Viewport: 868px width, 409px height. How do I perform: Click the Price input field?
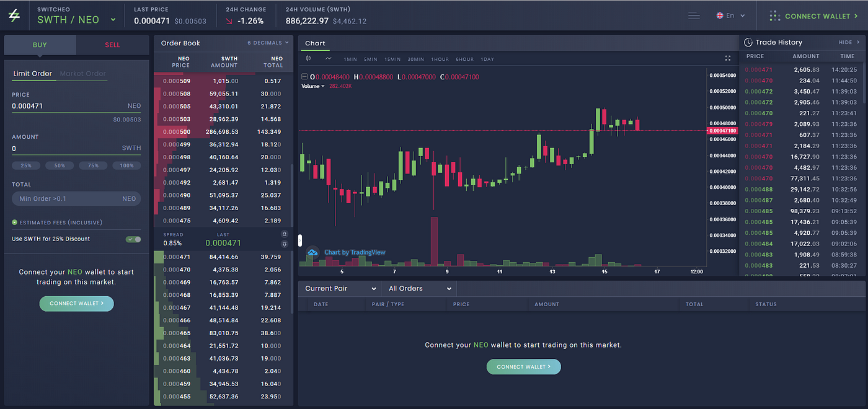[76, 106]
